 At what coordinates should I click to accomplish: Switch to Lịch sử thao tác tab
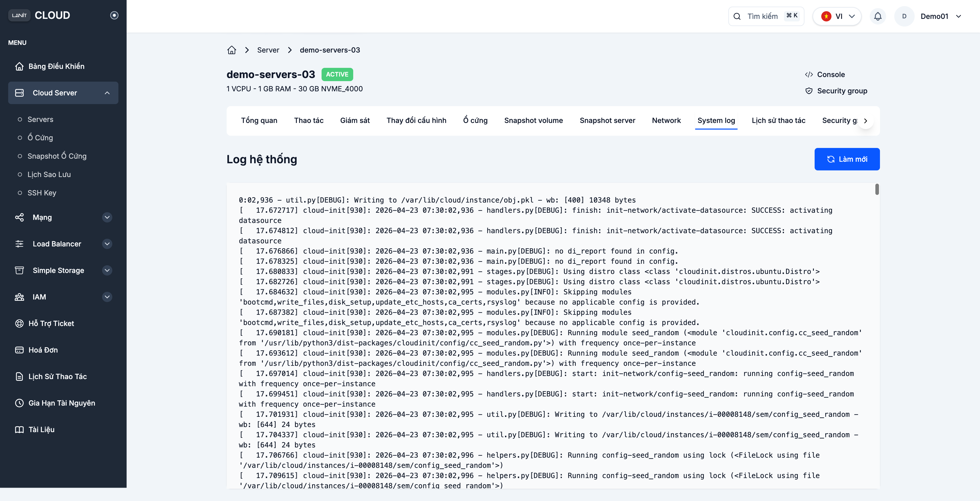point(778,120)
